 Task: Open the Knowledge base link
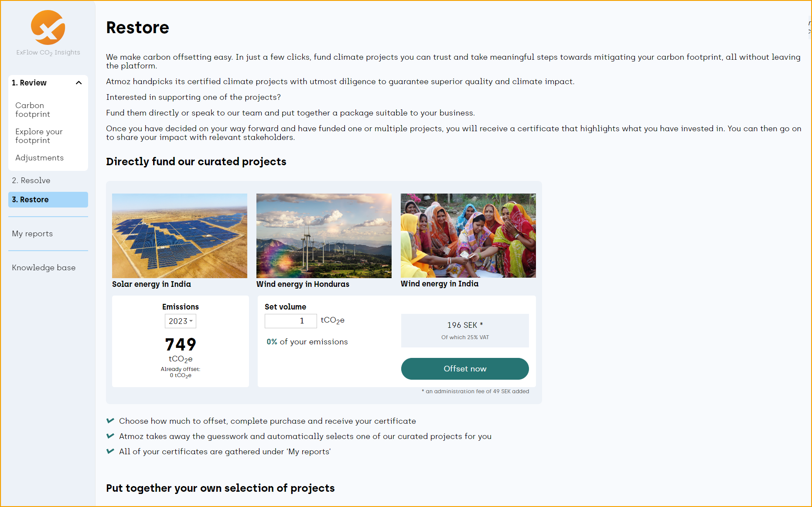pyautogui.click(x=44, y=268)
